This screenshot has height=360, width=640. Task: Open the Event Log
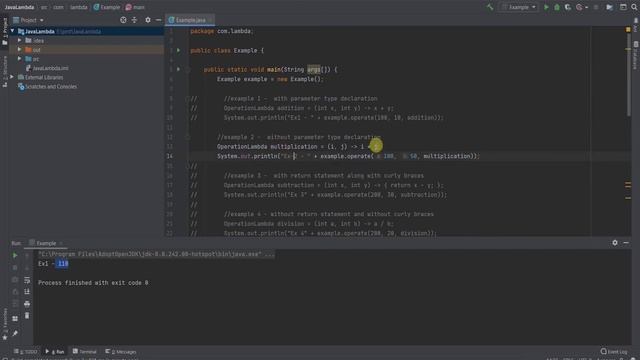pyautogui.click(x=614, y=351)
